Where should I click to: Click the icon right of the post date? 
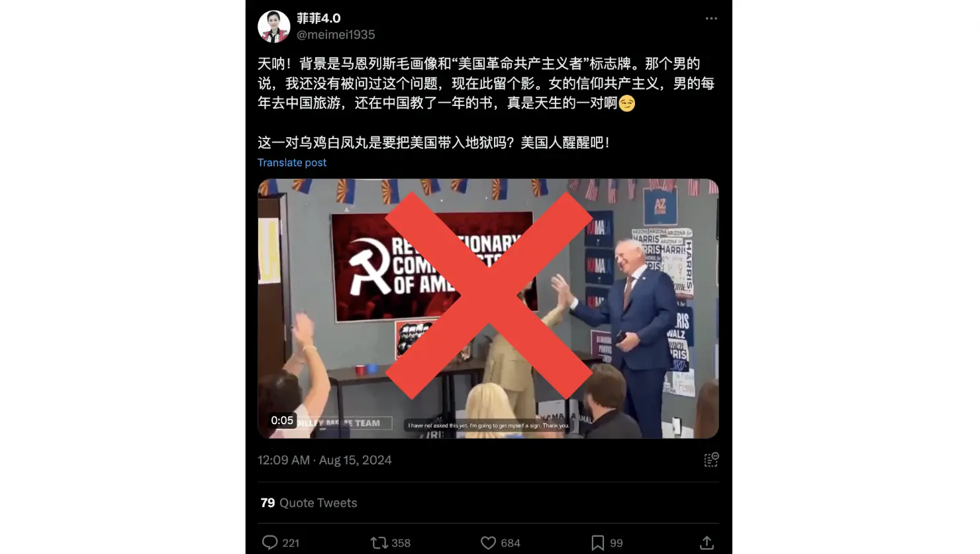(711, 460)
